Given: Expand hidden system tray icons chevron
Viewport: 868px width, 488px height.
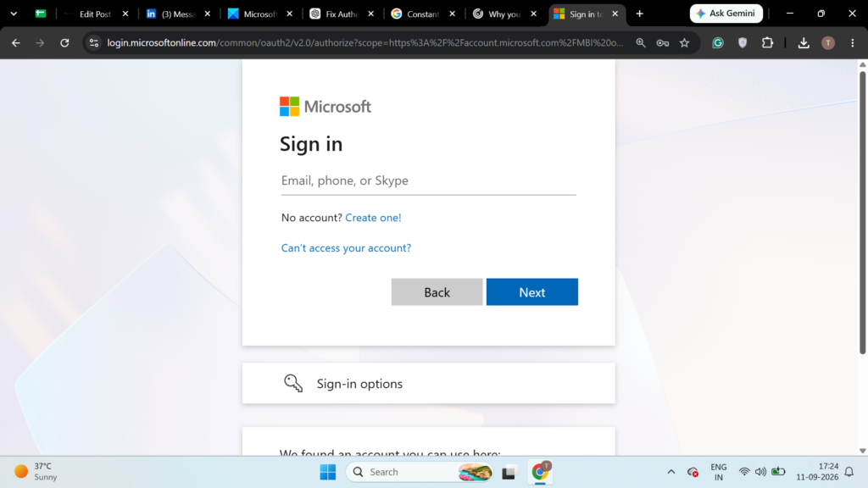Looking at the screenshot, I should point(671,472).
